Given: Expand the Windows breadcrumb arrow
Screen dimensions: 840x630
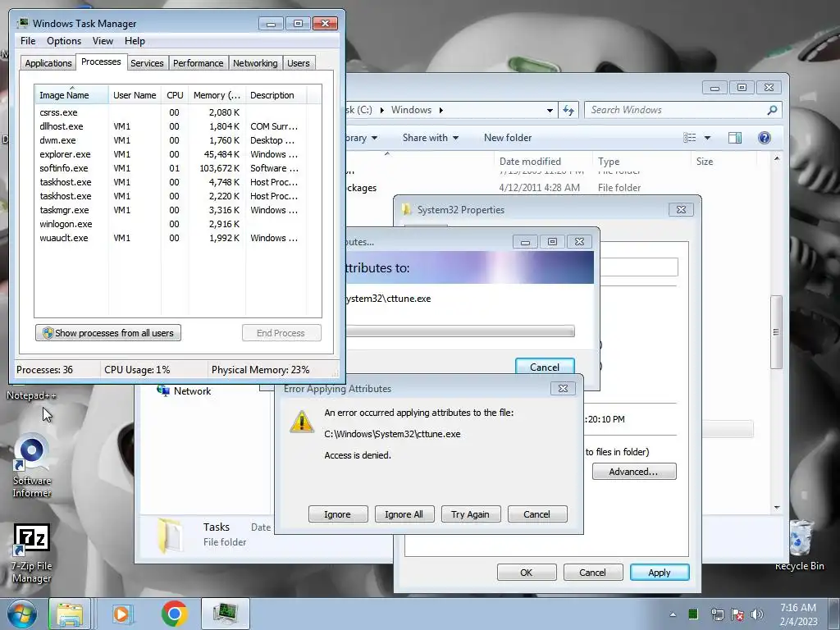Looking at the screenshot, I should pyautogui.click(x=441, y=110).
